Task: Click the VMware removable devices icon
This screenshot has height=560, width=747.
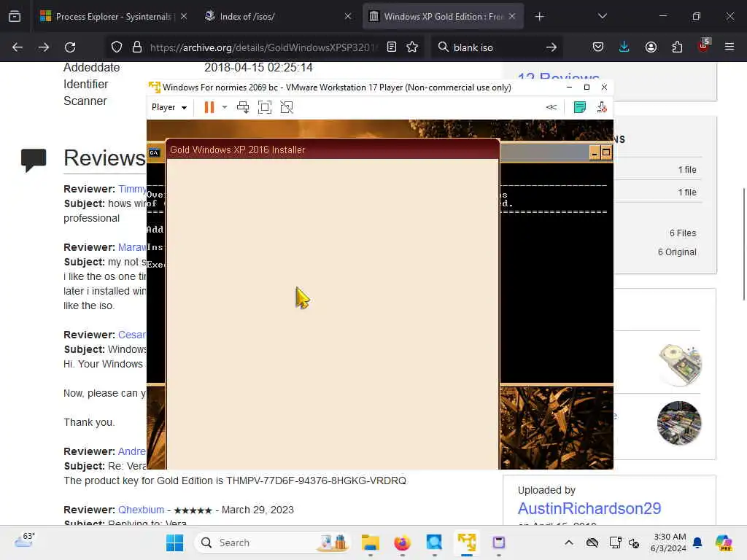Action: 602,107
